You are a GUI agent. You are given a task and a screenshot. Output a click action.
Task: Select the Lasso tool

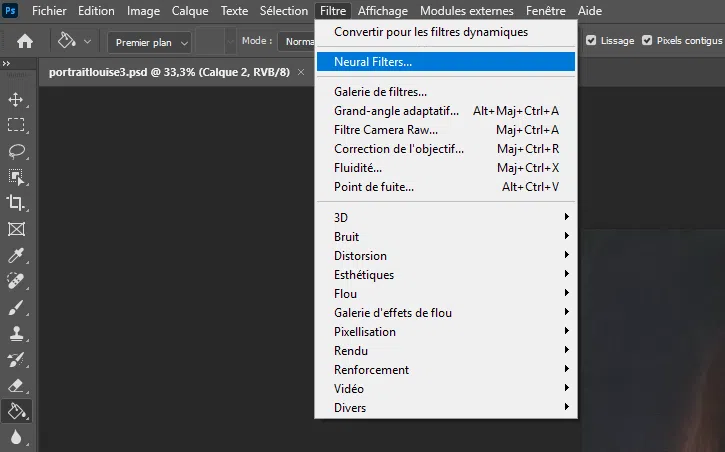17,151
